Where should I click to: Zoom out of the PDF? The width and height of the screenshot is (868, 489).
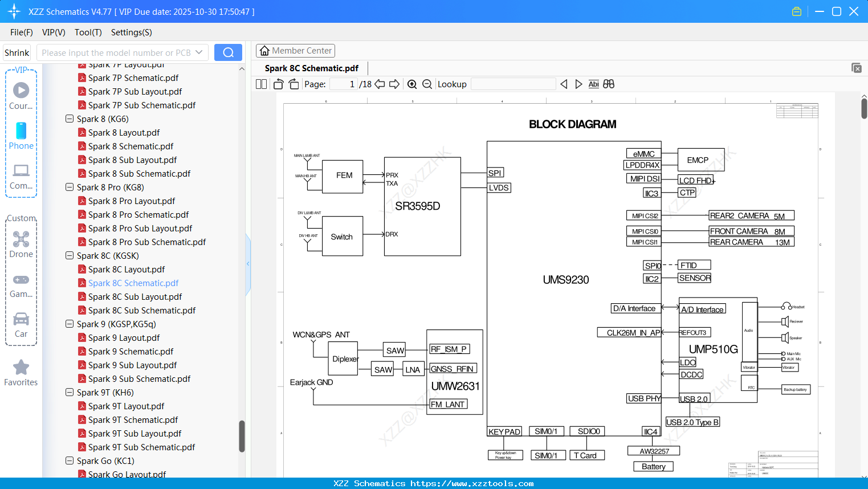426,84
